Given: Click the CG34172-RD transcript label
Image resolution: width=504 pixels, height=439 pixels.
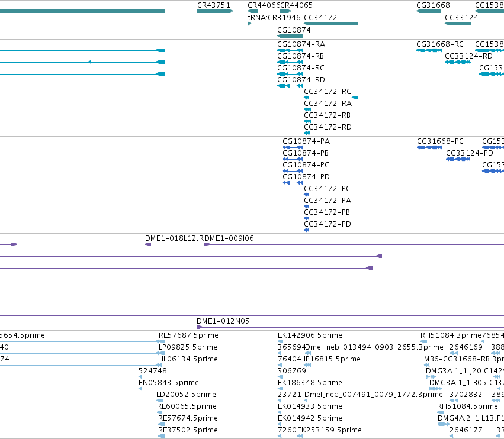Looking at the screenshot, I should tap(328, 127).
